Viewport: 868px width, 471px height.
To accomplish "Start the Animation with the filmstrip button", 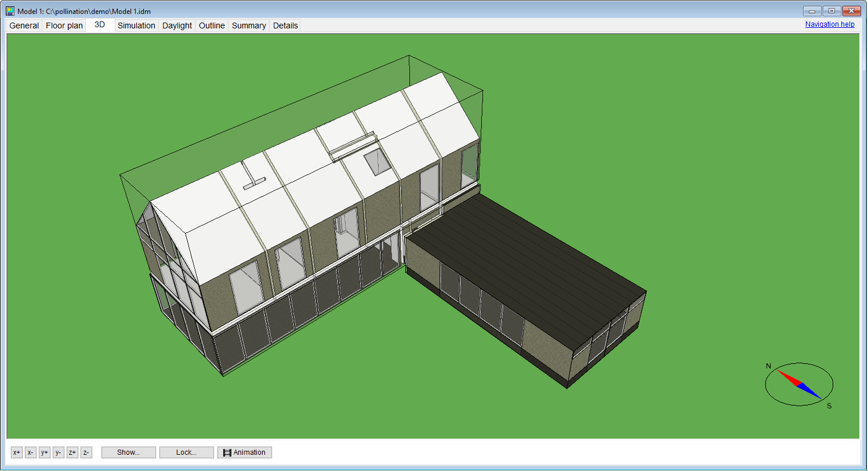I will point(244,452).
